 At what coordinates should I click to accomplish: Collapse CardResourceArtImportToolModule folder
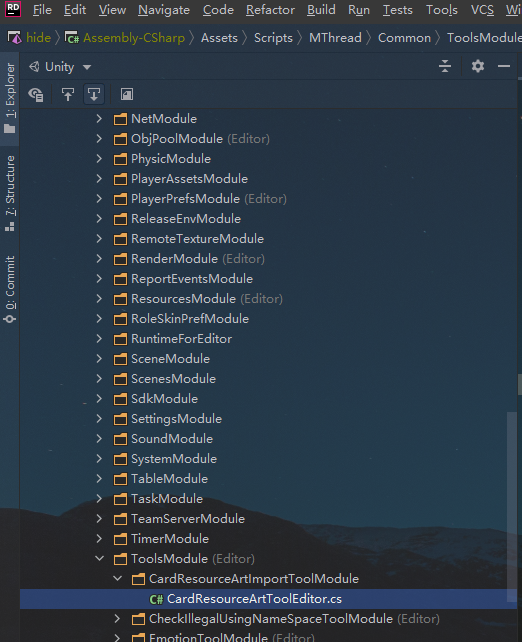tap(118, 578)
